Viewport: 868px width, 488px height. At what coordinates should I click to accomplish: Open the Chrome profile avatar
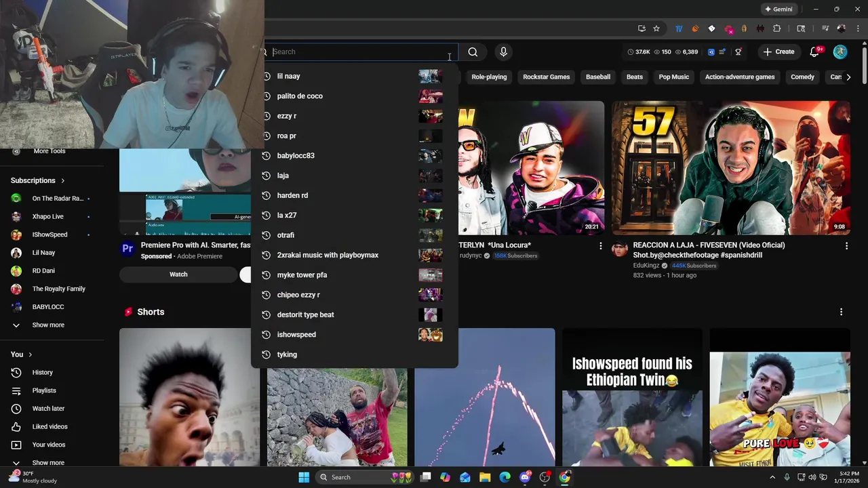point(842,28)
